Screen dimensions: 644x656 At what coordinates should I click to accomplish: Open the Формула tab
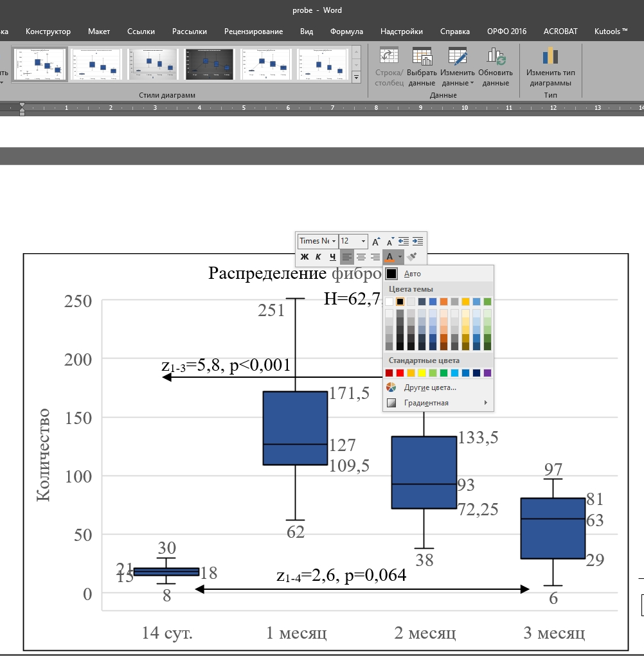click(x=346, y=31)
